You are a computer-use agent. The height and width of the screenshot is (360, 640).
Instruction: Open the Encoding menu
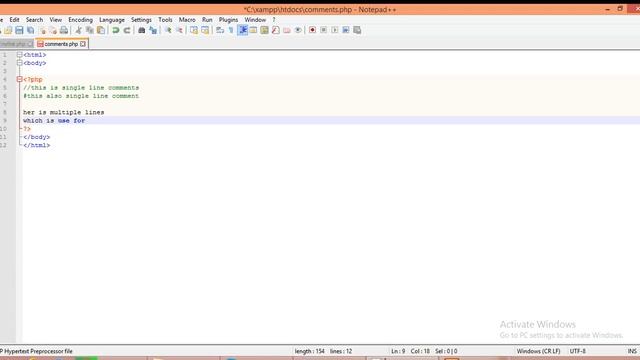click(x=80, y=20)
